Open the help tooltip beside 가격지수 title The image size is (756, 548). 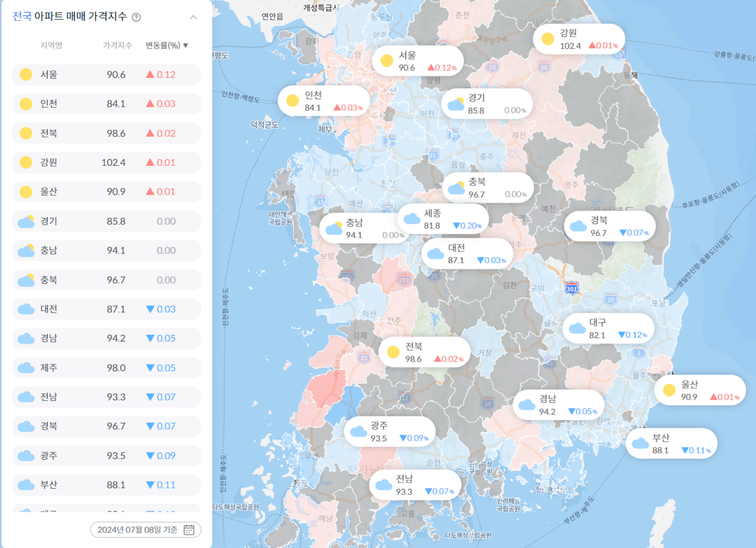[x=136, y=17]
